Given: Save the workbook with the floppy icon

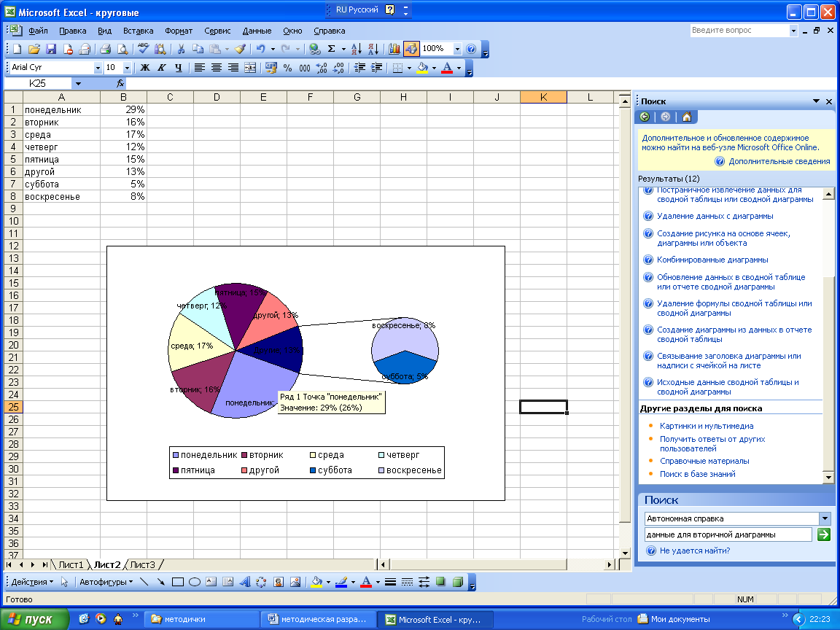Looking at the screenshot, I should (x=51, y=50).
